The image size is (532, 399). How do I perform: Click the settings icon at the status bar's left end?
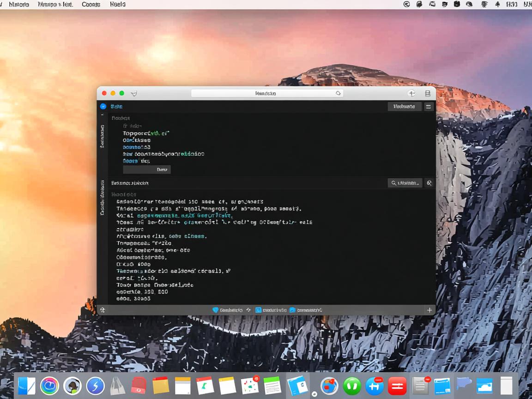103,310
